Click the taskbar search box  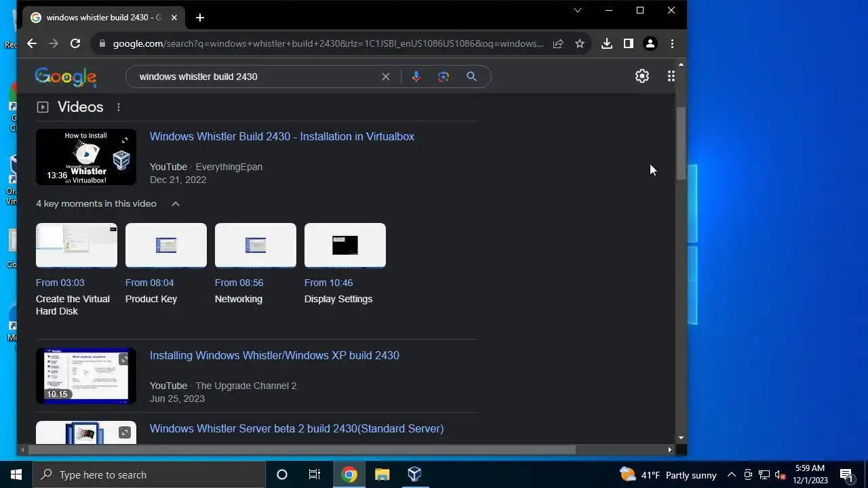[149, 474]
